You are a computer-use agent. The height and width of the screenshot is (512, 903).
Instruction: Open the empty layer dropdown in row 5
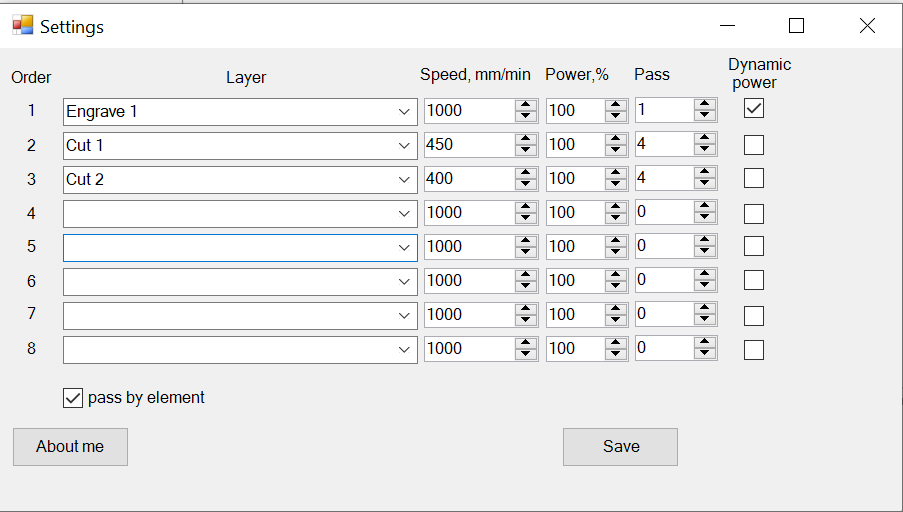point(404,247)
